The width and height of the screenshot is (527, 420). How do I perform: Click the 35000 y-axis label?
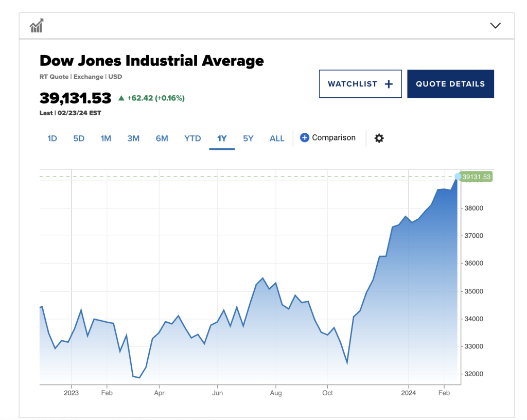click(473, 291)
